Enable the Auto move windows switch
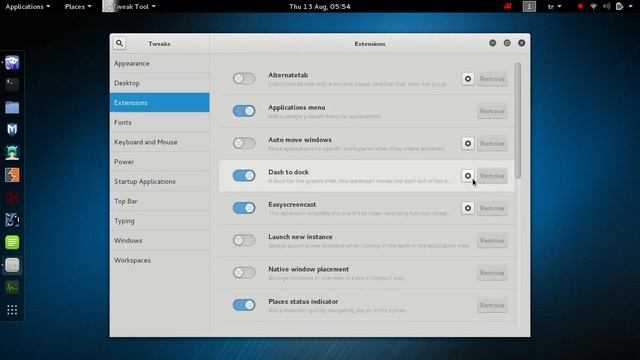This screenshot has width=640, height=360. tap(244, 143)
